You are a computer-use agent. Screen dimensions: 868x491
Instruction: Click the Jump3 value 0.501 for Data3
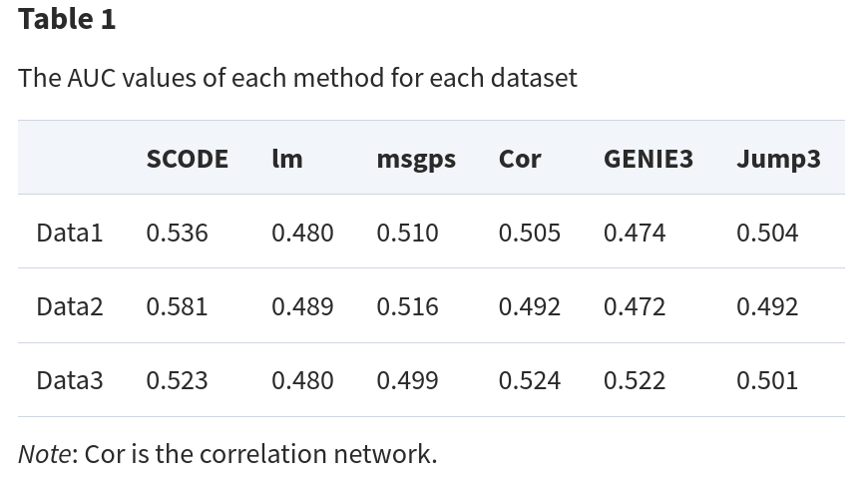pos(766,380)
